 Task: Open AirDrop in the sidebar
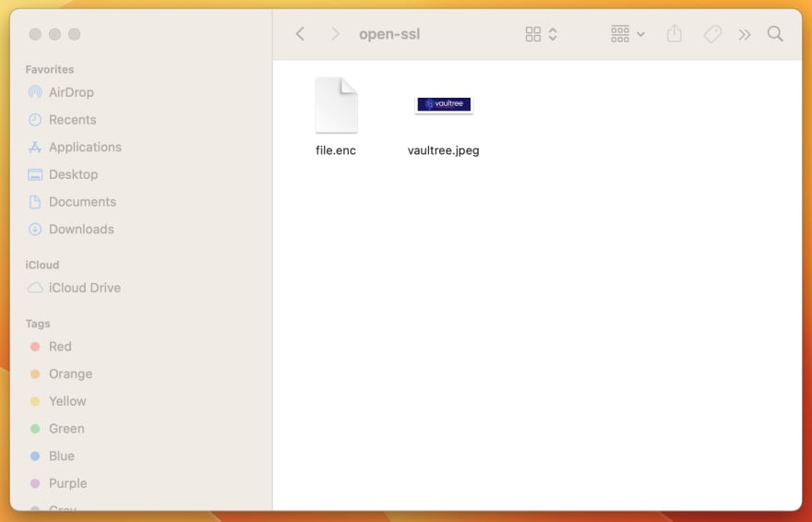coord(71,92)
